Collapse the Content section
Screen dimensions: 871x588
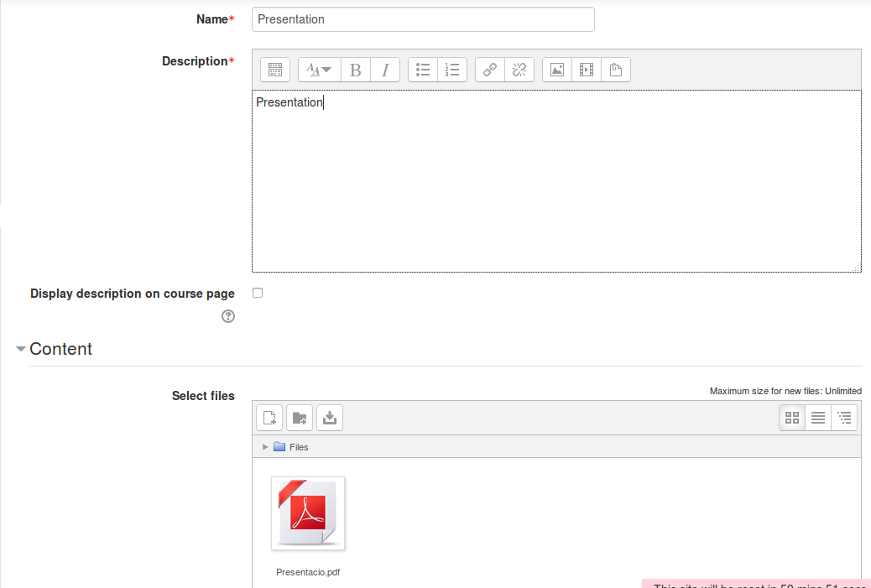click(21, 349)
